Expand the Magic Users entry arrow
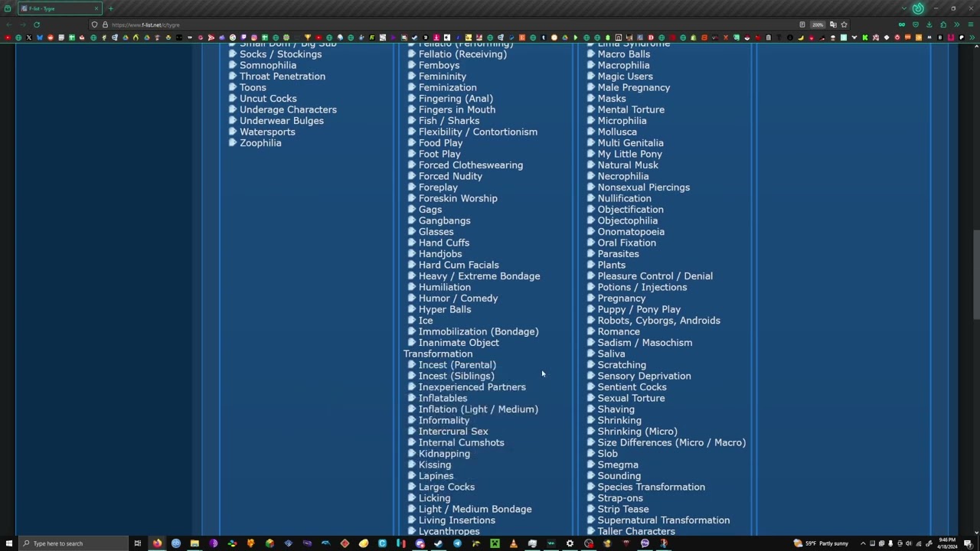The width and height of the screenshot is (980, 551). (590, 76)
